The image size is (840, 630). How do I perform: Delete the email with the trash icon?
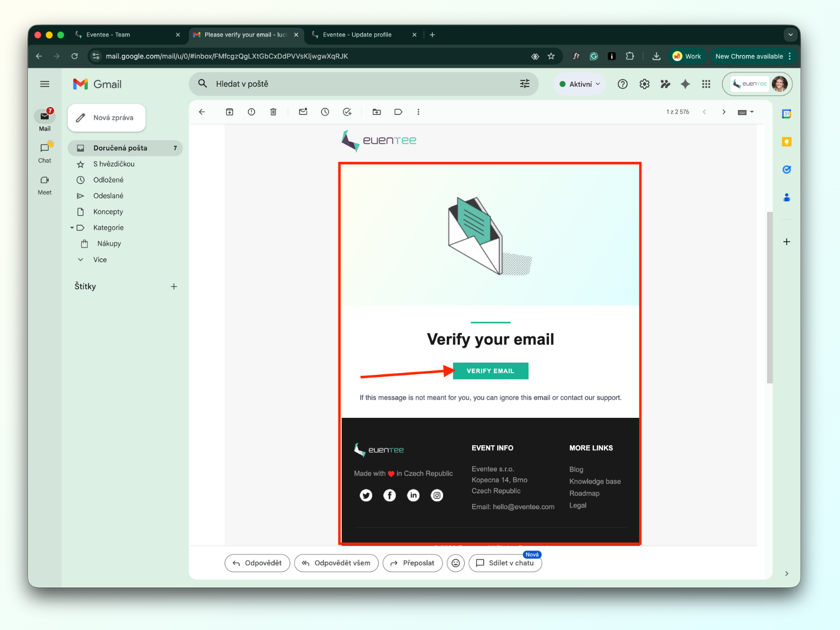274,112
